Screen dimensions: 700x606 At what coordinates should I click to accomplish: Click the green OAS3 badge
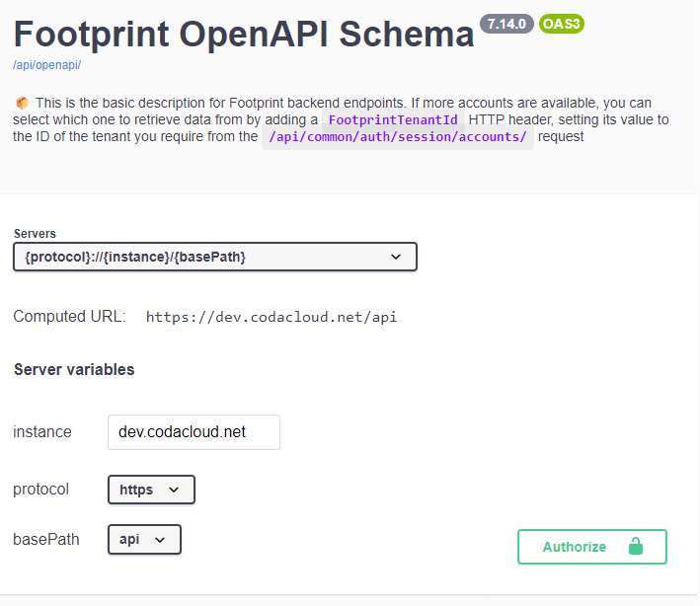click(562, 24)
